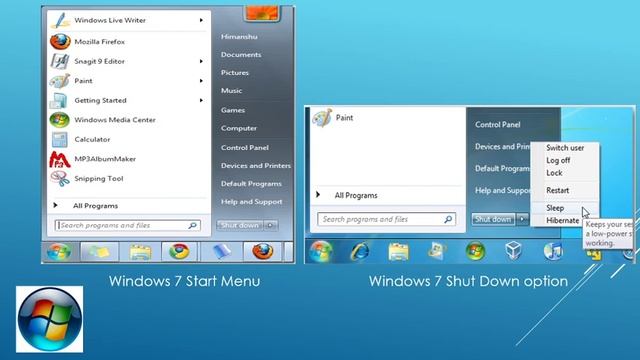This screenshot has height=360, width=640.
Task: Open Windows Explorer icon on the left taskbar
Action: pos(140,252)
